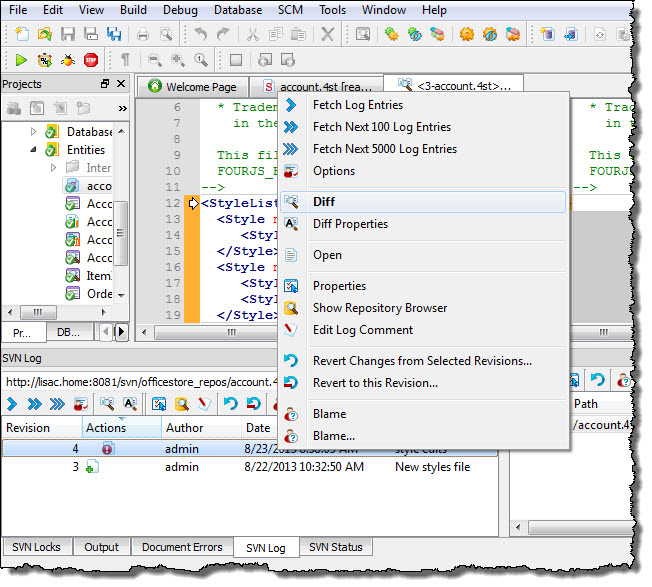The height and width of the screenshot is (587, 652).
Task: Stop execution using the red STOP icon
Action: click(x=91, y=60)
